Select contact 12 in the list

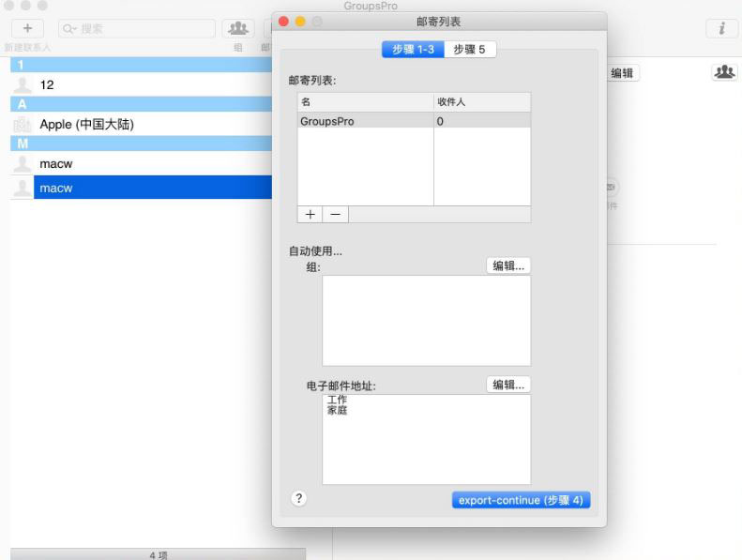pyautogui.click(x=141, y=84)
